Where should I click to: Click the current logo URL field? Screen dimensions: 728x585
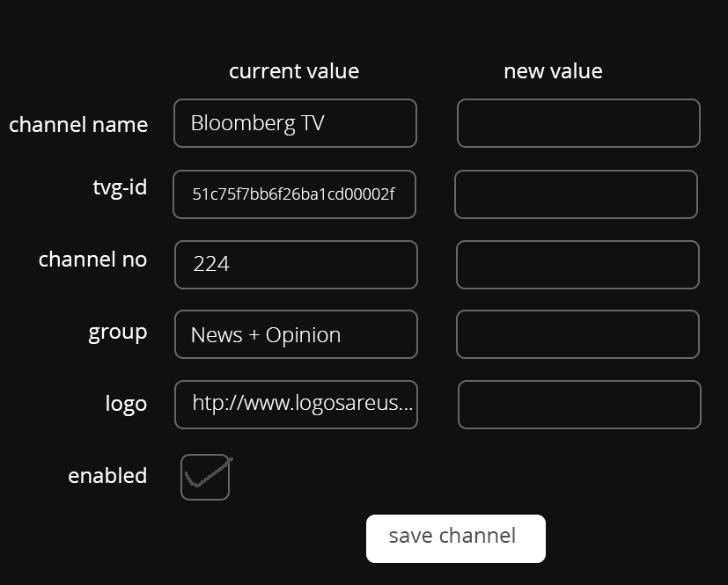pos(295,404)
